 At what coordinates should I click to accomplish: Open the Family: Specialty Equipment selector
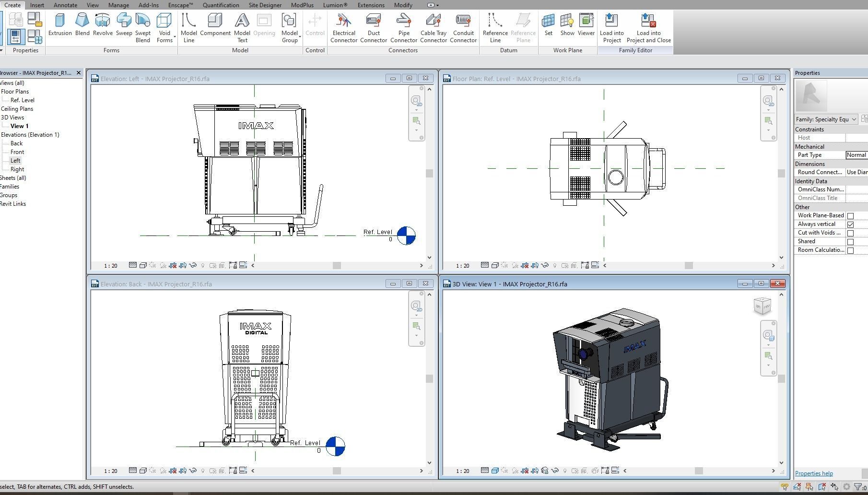click(x=826, y=119)
